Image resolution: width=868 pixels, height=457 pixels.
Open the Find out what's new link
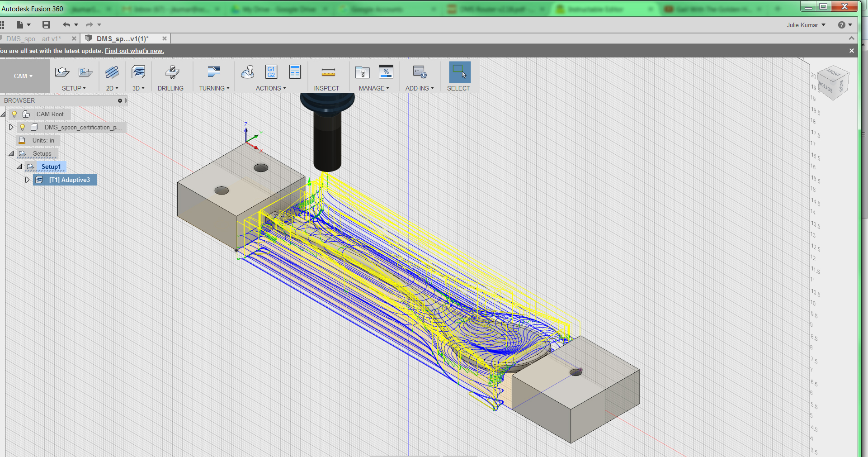tap(134, 51)
